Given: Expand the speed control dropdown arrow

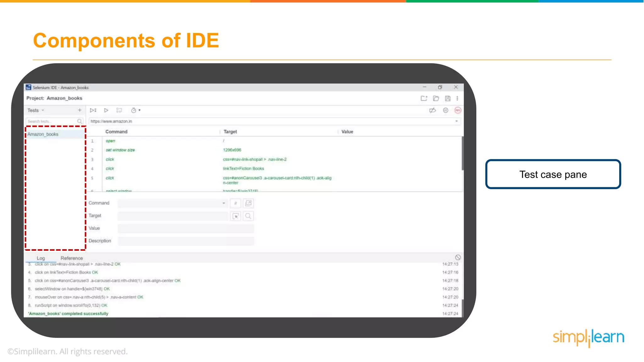Looking at the screenshot, I should [x=140, y=110].
